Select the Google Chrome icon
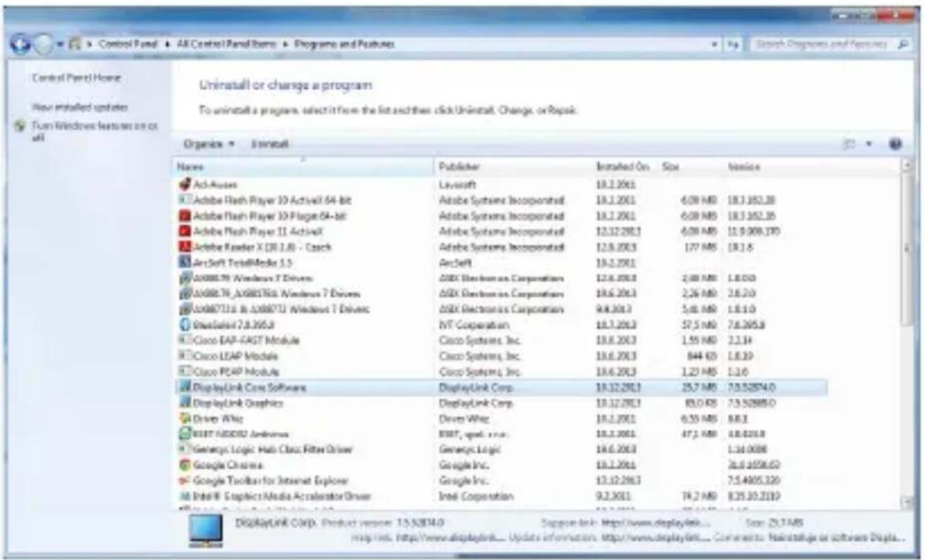Image resolution: width=925 pixels, height=560 pixels. pyautogui.click(x=185, y=464)
